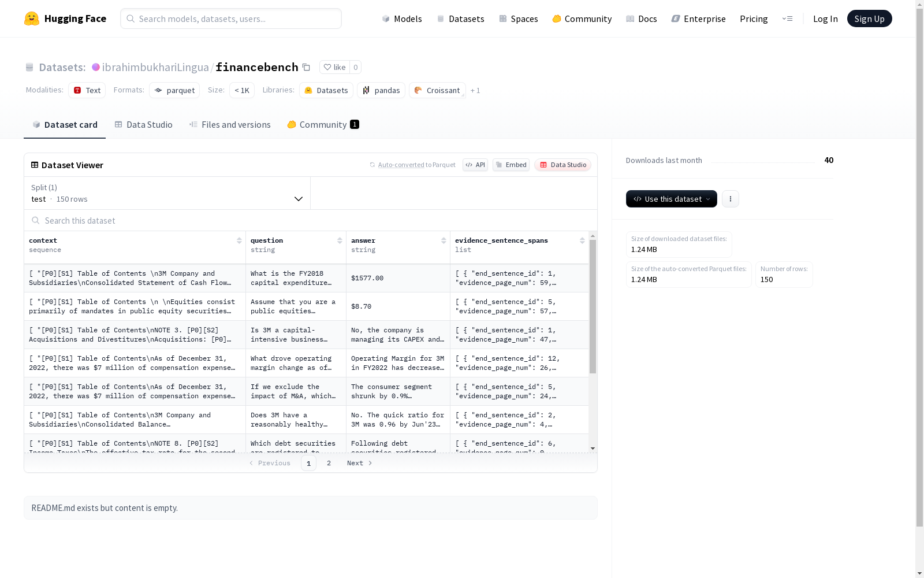Open the Community tab

point(322,124)
